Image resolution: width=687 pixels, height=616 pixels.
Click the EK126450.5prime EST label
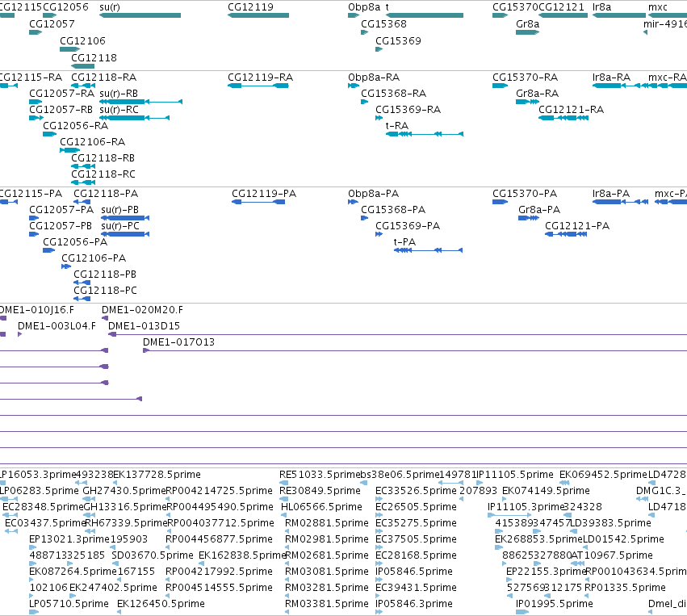pyautogui.click(x=161, y=604)
